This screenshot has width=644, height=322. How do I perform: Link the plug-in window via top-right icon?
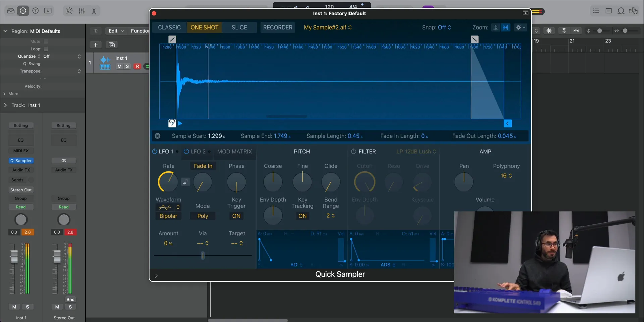525,13
